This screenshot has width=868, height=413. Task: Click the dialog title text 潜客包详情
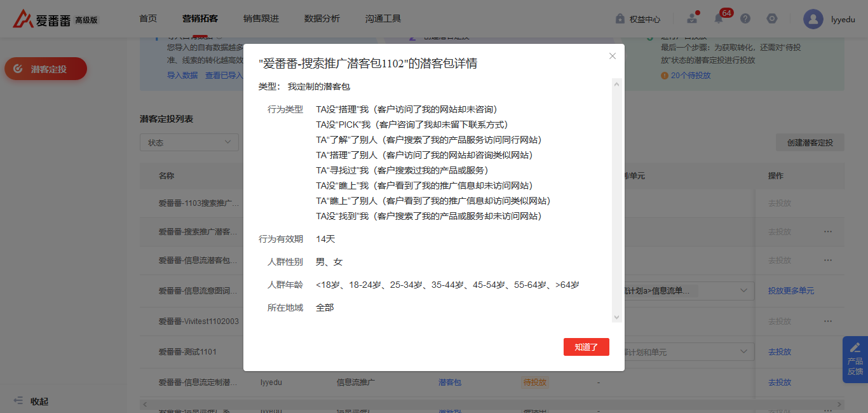click(x=368, y=64)
